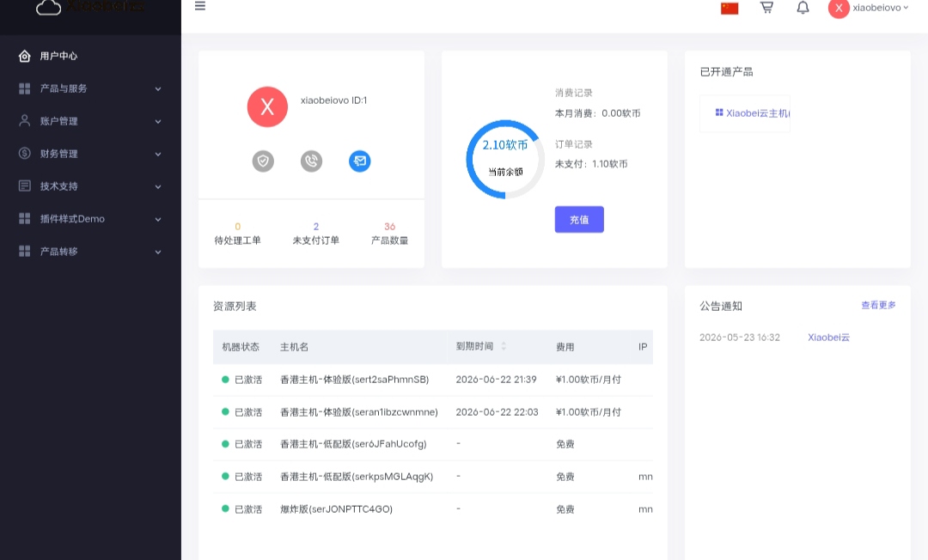
Task: Click the gray phone binding icon
Action: (x=311, y=161)
